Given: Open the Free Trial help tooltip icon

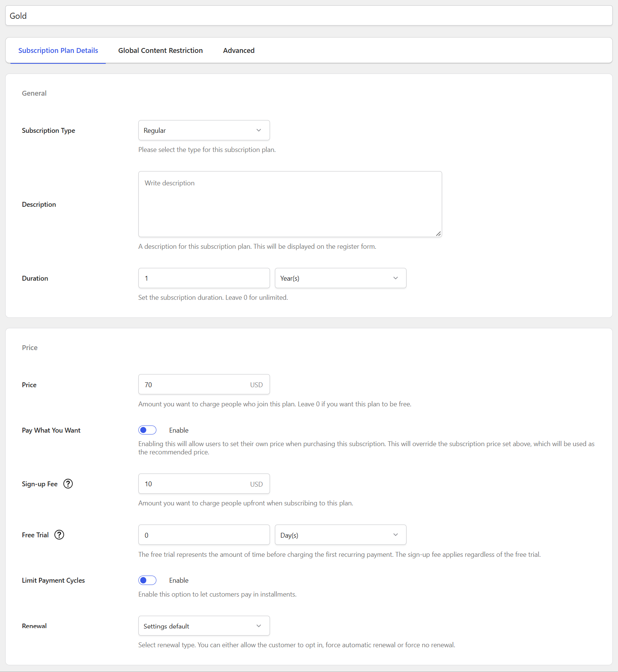Looking at the screenshot, I should coord(59,535).
